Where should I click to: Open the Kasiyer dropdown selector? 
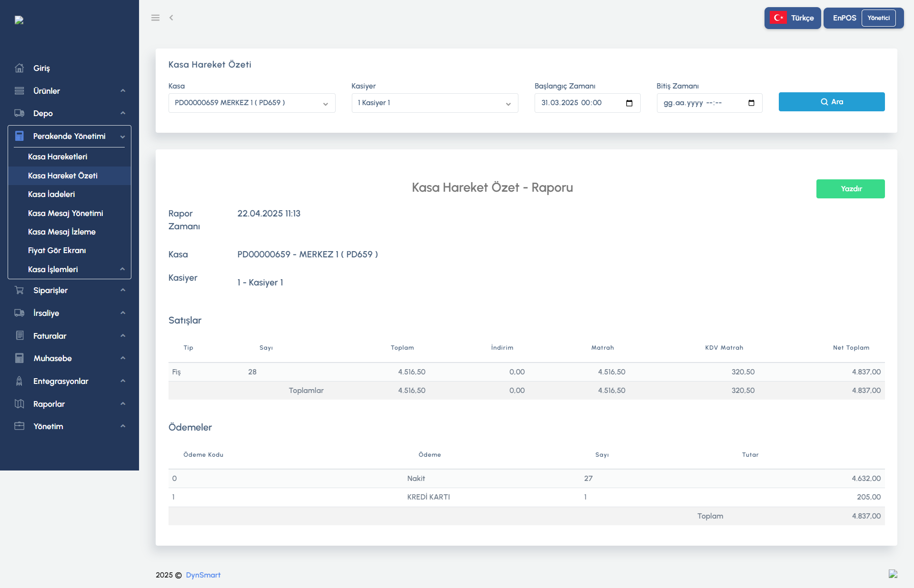[x=434, y=103]
